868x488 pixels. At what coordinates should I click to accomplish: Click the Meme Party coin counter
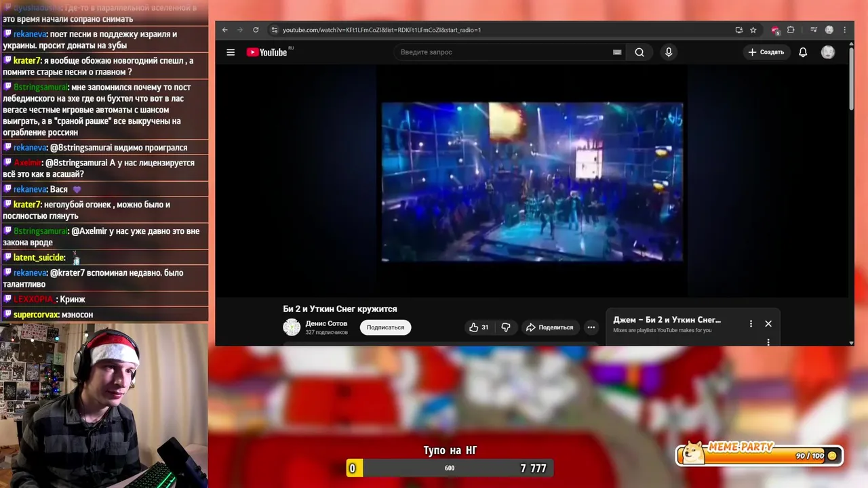pos(759,454)
